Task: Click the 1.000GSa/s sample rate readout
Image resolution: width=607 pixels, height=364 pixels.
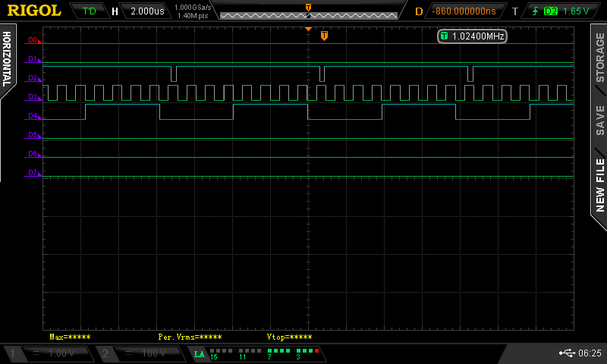Action: pos(193,8)
